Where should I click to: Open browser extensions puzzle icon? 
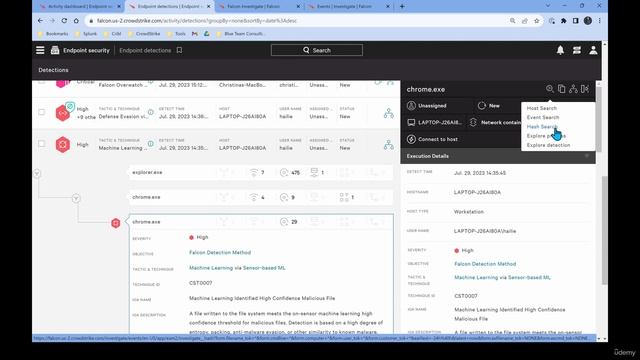[x=564, y=20]
